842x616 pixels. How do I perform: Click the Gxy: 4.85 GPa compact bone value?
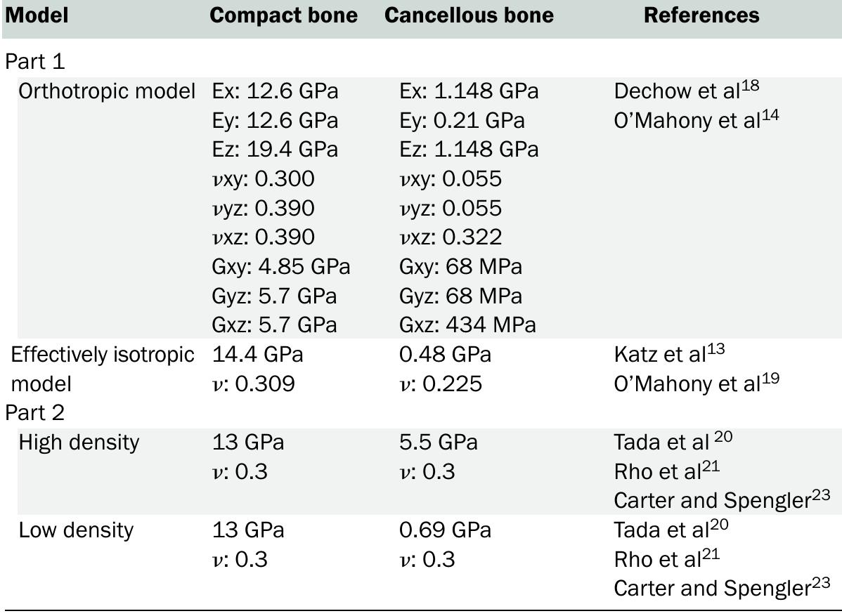280,267
